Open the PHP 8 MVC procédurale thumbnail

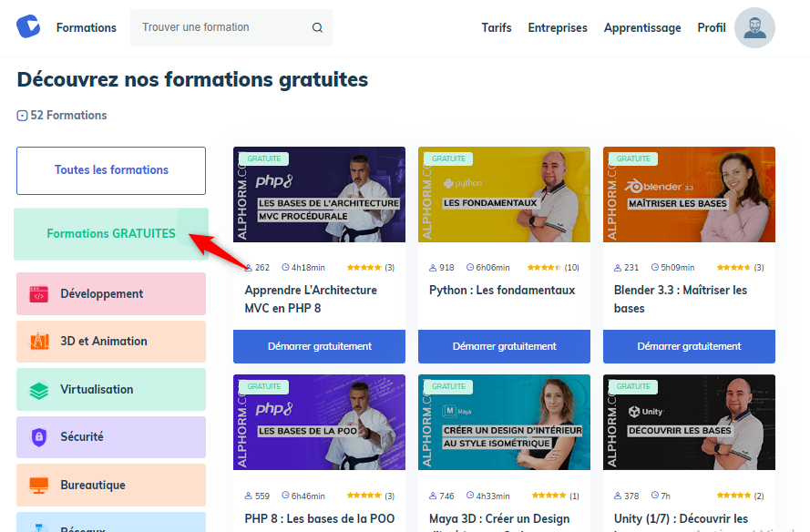click(319, 195)
